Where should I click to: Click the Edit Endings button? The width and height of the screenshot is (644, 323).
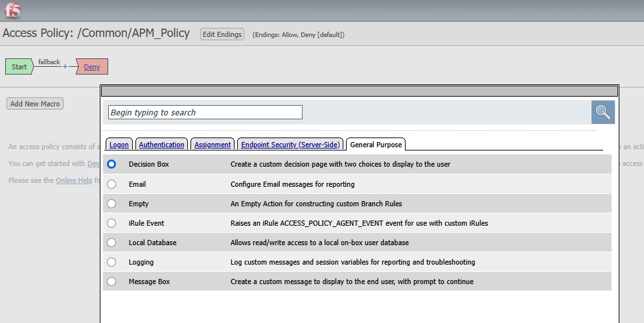(222, 34)
